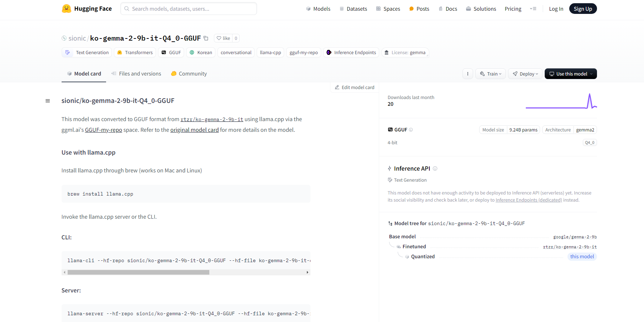
Task: Click the Q4_0 quantization badge
Action: tap(590, 142)
